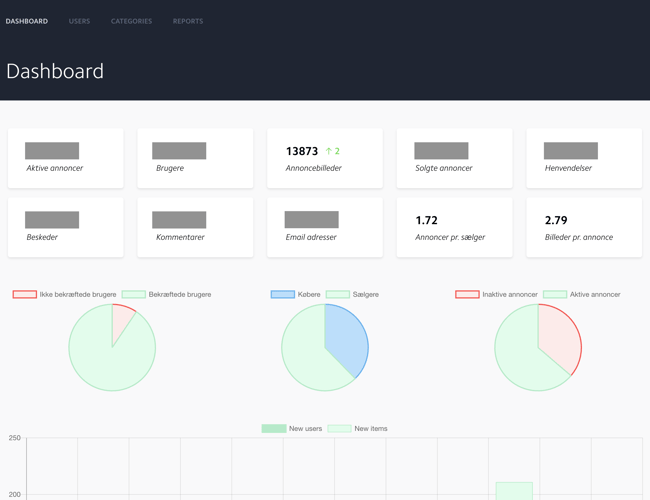Viewport: 650px width, 500px height.
Task: Select the Brugere stat card
Action: tap(195, 158)
